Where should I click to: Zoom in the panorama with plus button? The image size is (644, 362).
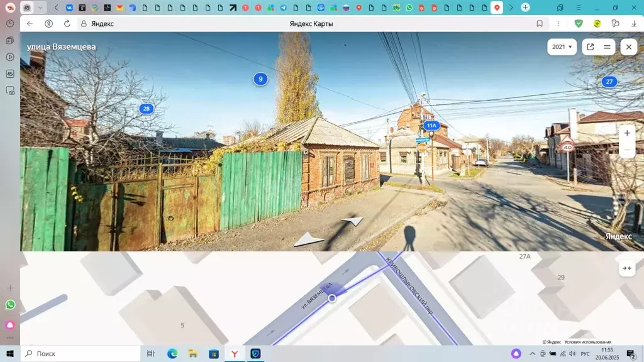click(x=627, y=133)
